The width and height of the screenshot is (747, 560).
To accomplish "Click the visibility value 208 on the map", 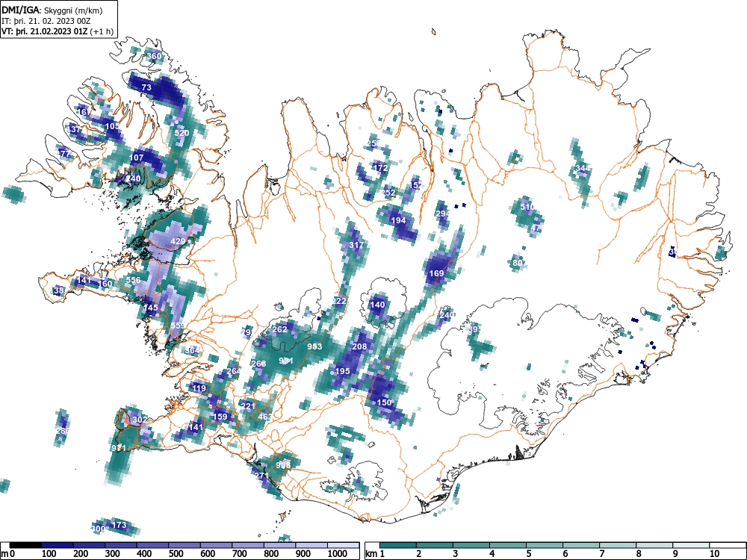I will click(x=359, y=346).
